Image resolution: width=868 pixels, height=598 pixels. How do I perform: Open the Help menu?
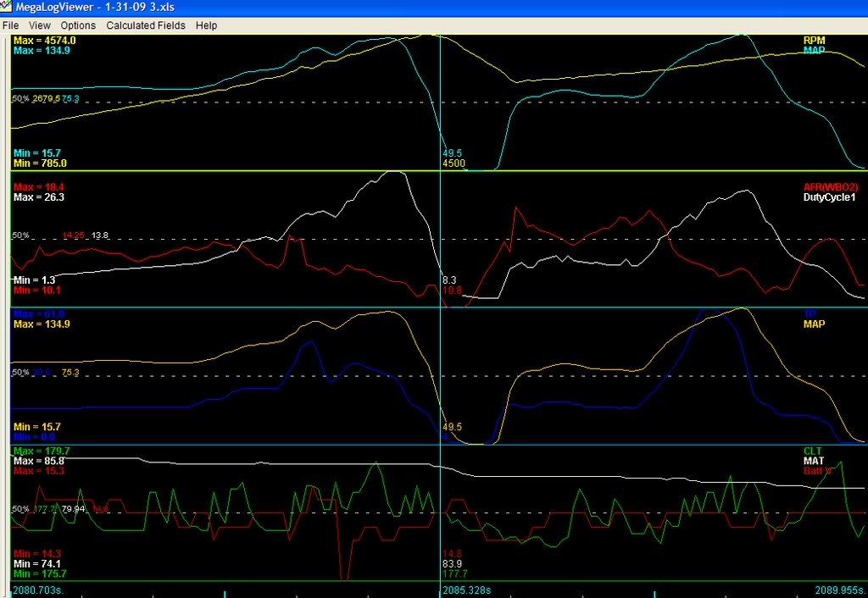205,25
